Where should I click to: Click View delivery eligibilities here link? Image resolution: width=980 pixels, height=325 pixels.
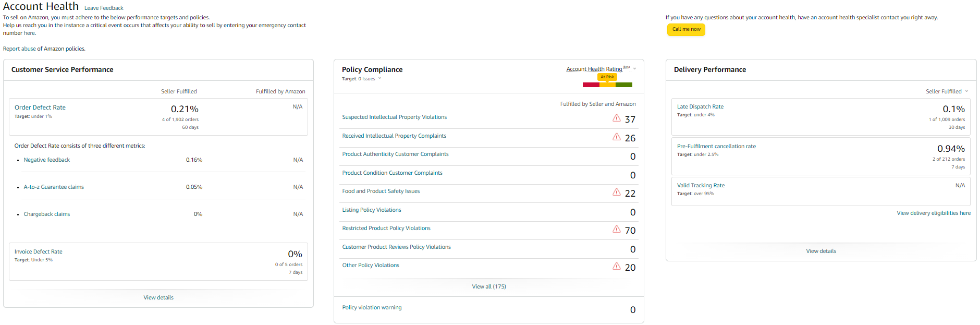933,213
